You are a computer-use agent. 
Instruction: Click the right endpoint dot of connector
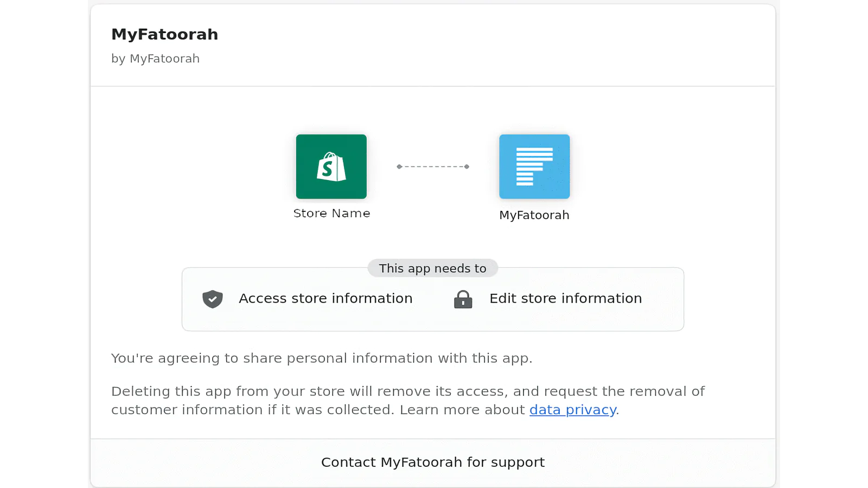point(467,166)
